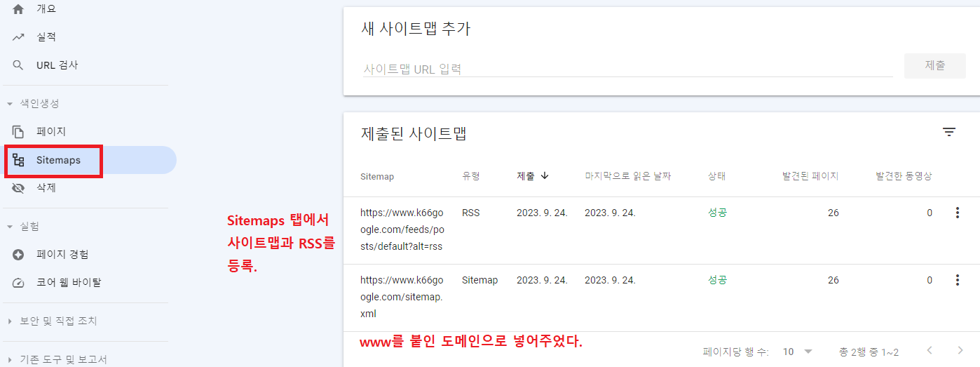The height and width of the screenshot is (367, 980).
Task: Click the Sitemap type cell in second row
Action: pyautogui.click(x=480, y=280)
